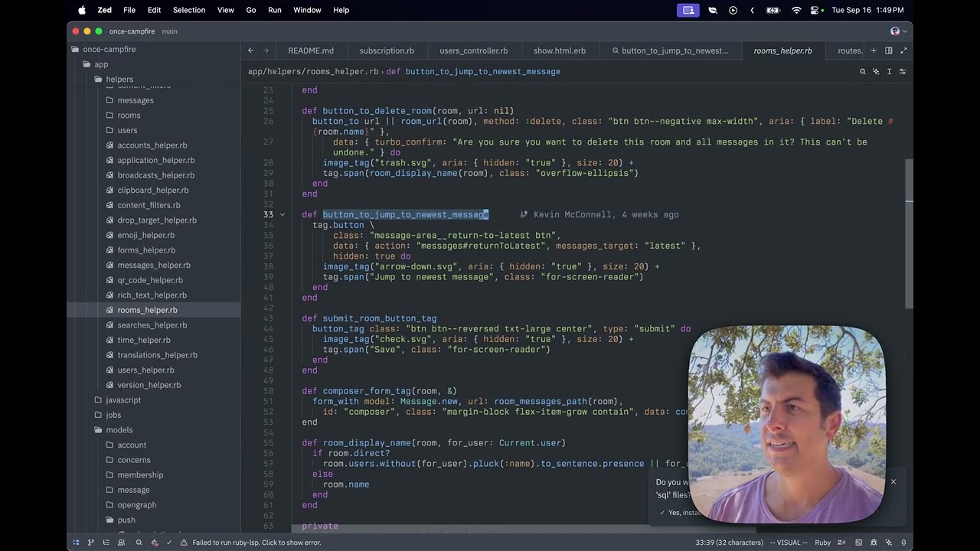Switch to users_controller.rb tab
The width and height of the screenshot is (980, 551).
[x=474, y=51]
